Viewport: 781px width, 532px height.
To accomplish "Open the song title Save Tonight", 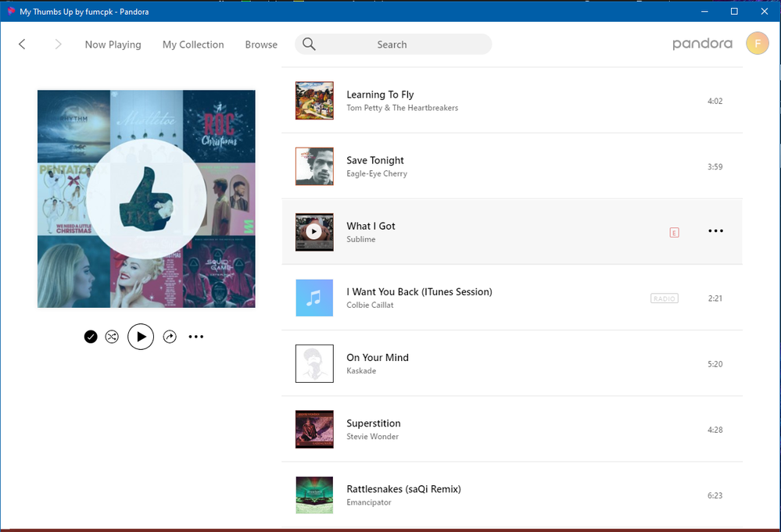I will point(375,160).
